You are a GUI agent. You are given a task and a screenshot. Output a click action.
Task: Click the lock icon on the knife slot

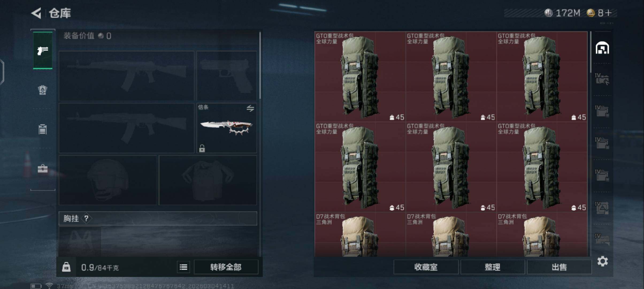click(x=202, y=148)
